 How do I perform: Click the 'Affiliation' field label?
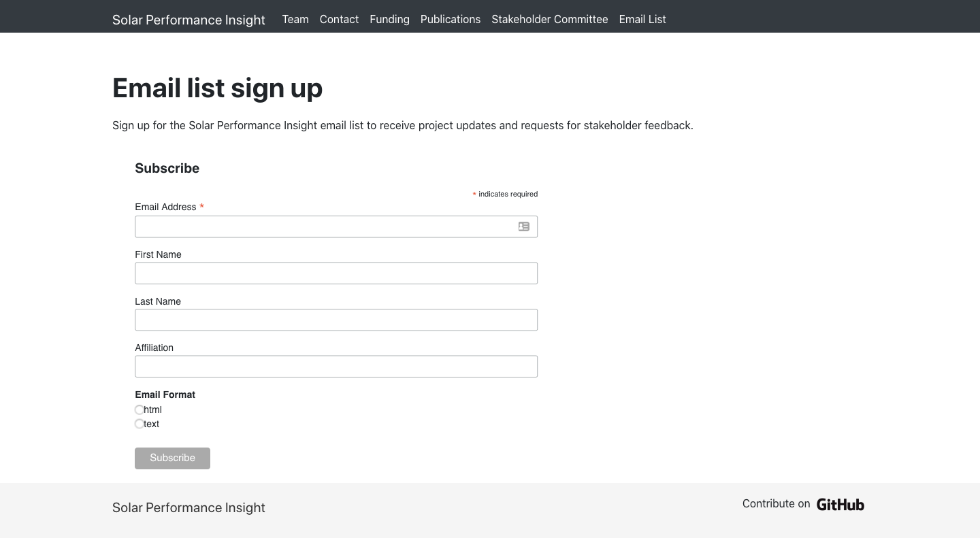pos(154,348)
